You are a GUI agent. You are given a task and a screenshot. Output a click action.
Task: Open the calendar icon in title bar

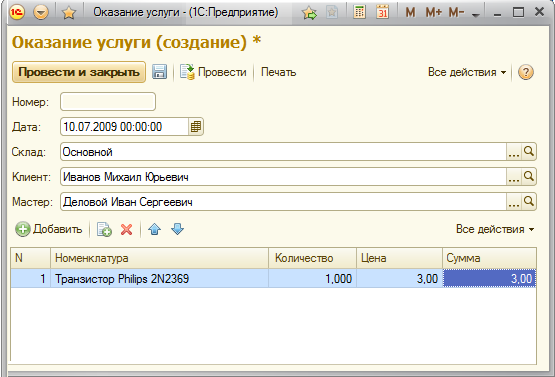[383, 12]
